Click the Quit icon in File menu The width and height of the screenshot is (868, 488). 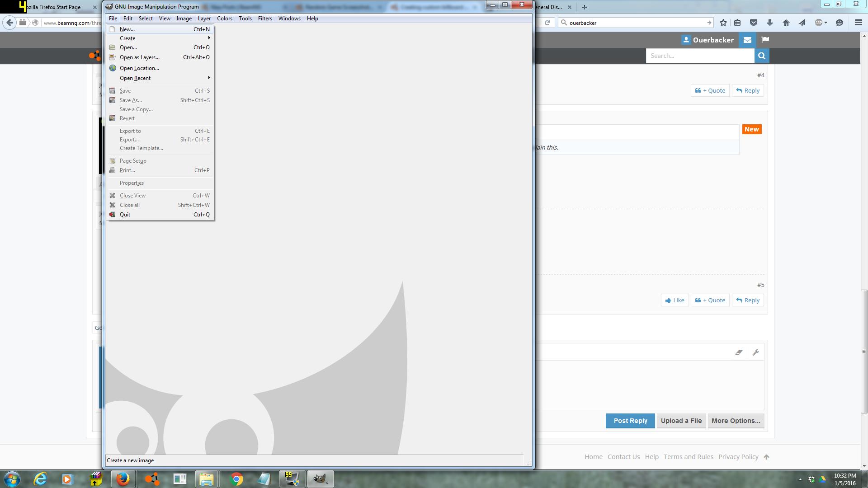[x=113, y=215]
